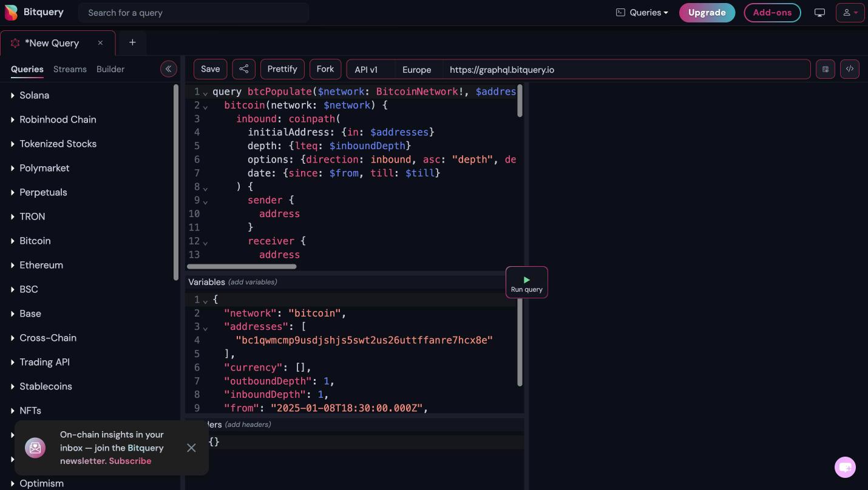868x490 pixels.
Task: Add a new query tab
Action: 132,42
